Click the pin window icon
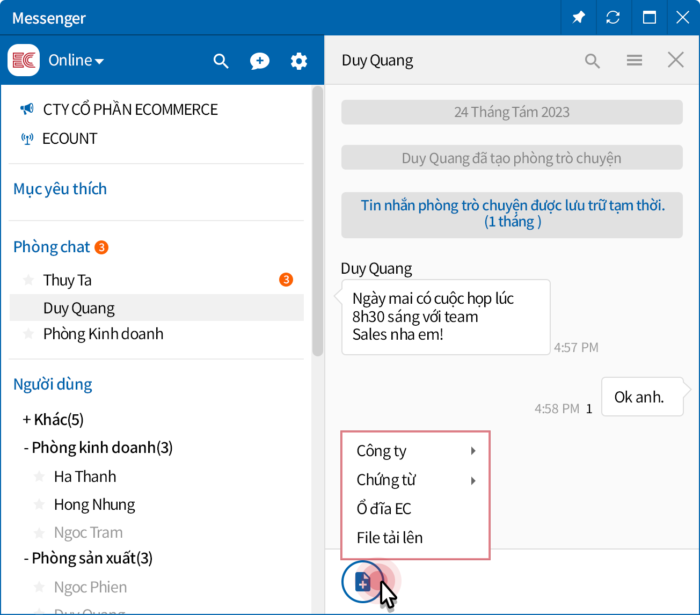700x615 pixels. tap(578, 18)
